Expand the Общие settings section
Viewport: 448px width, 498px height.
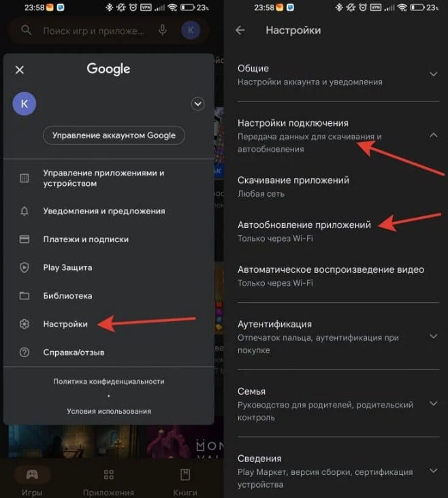click(x=433, y=74)
